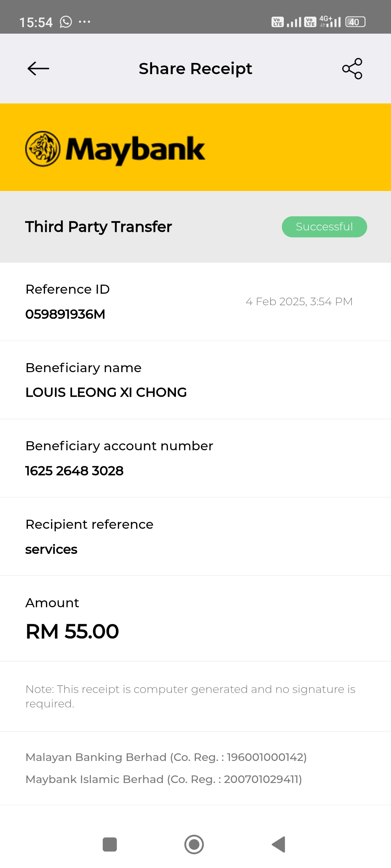Tap the Third Party Transfer heading
Screen dimensions: 391x868
(x=98, y=227)
